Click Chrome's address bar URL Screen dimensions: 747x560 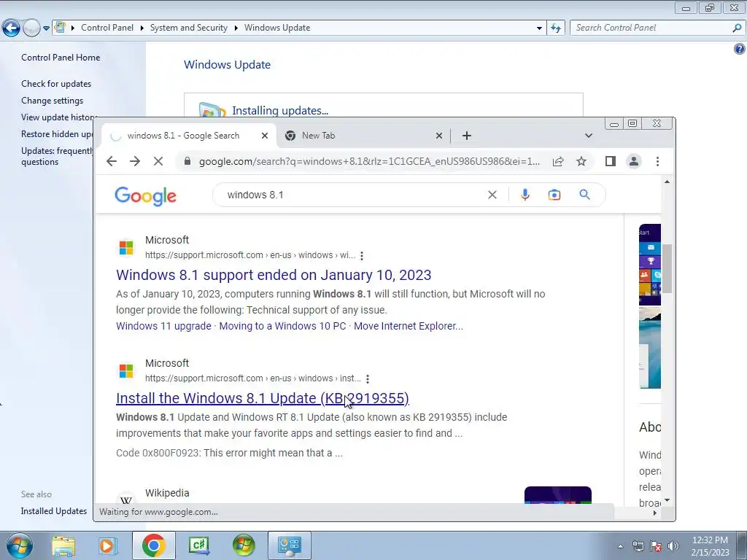click(x=369, y=161)
